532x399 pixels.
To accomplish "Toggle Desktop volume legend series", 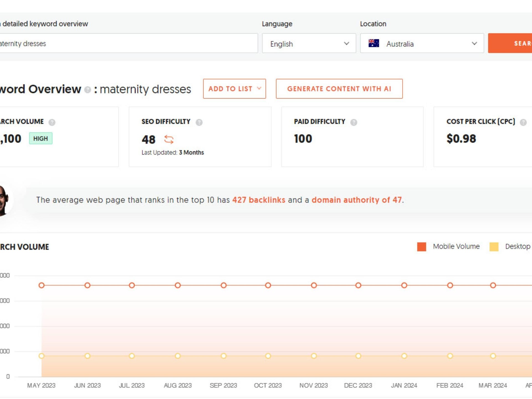I will [517, 246].
